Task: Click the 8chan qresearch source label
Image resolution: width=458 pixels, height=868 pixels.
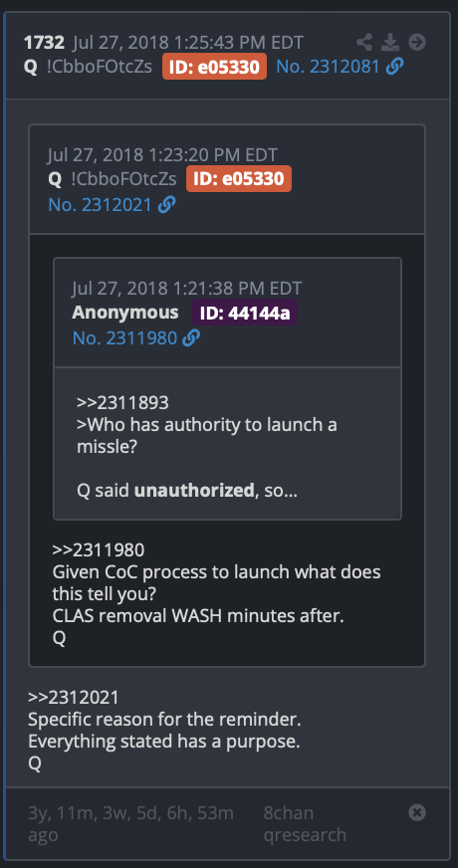Action: (305, 823)
